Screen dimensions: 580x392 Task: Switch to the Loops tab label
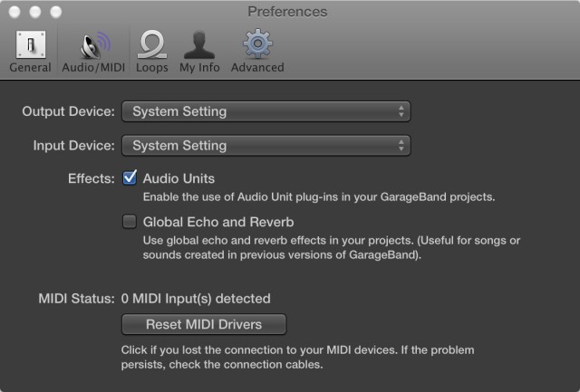[152, 67]
